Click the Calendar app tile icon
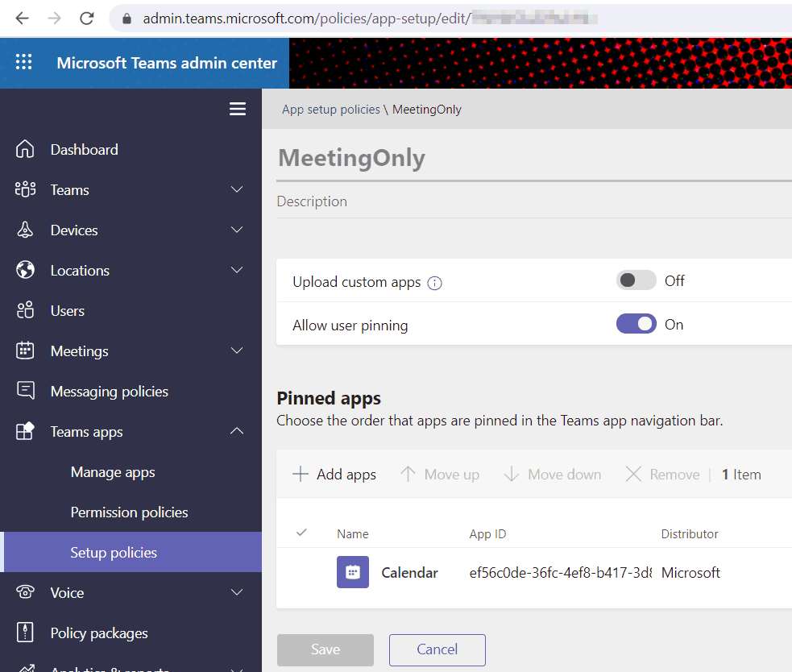The width and height of the screenshot is (792, 672). click(353, 572)
